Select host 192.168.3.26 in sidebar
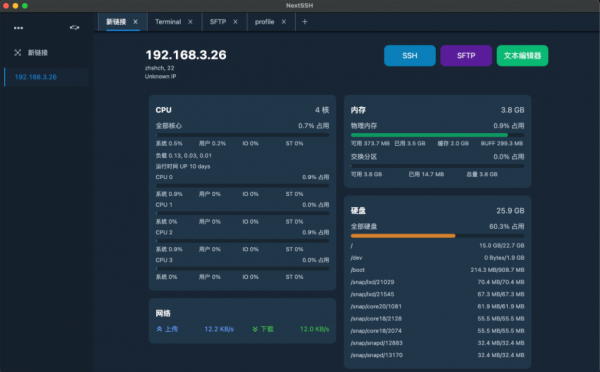 (46, 77)
